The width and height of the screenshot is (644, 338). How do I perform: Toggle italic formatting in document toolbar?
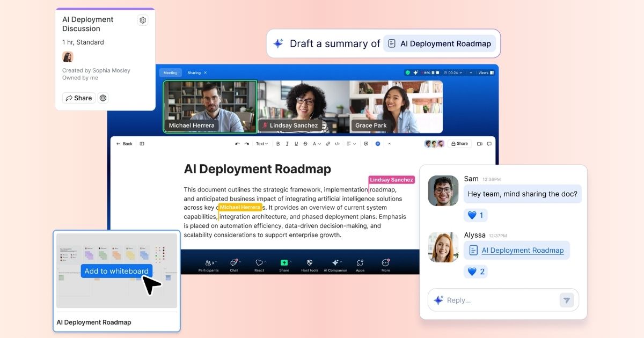point(287,144)
